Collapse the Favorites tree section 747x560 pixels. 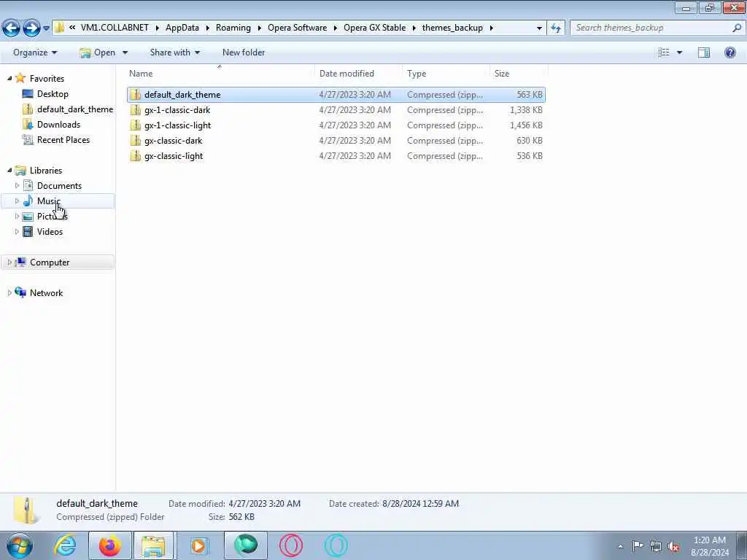[x=9, y=78]
